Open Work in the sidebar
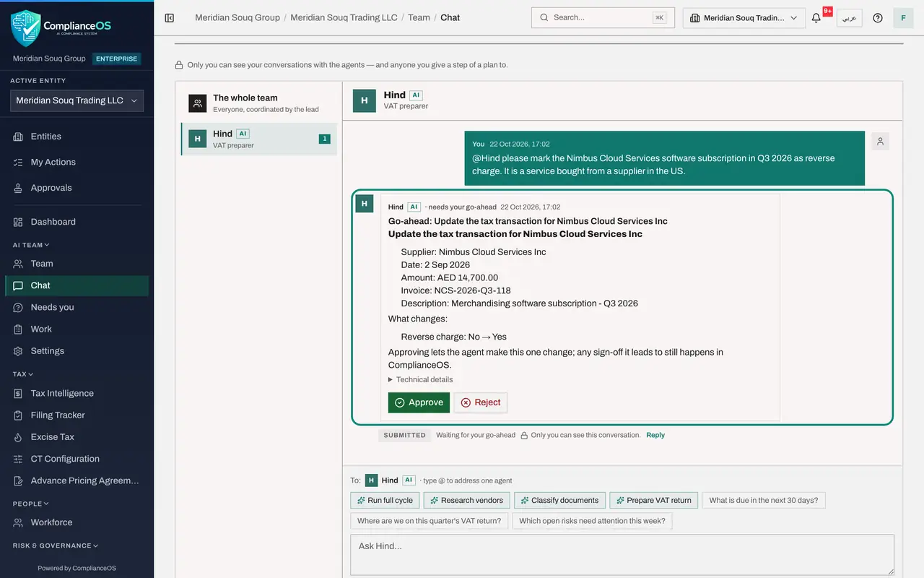The image size is (924, 578). 77,329
